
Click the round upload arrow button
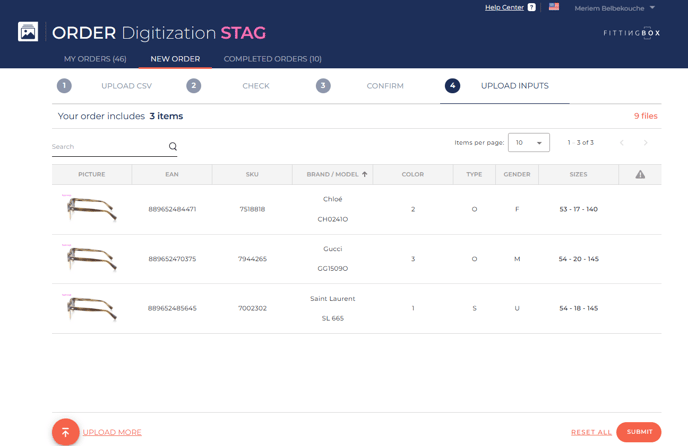(65, 432)
